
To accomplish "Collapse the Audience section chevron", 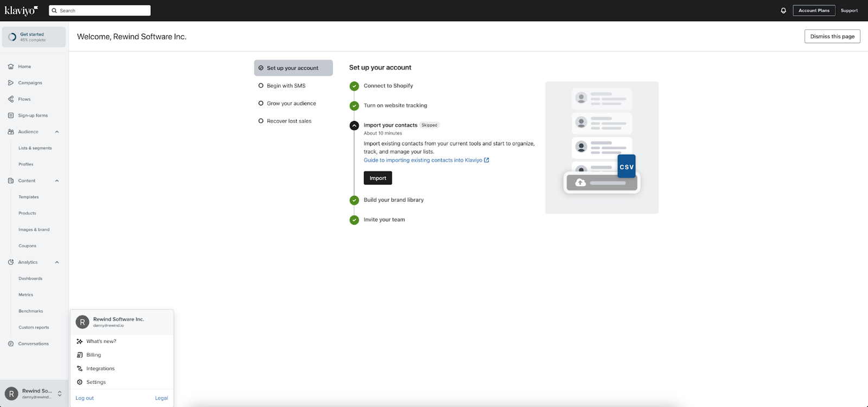I will [x=57, y=132].
